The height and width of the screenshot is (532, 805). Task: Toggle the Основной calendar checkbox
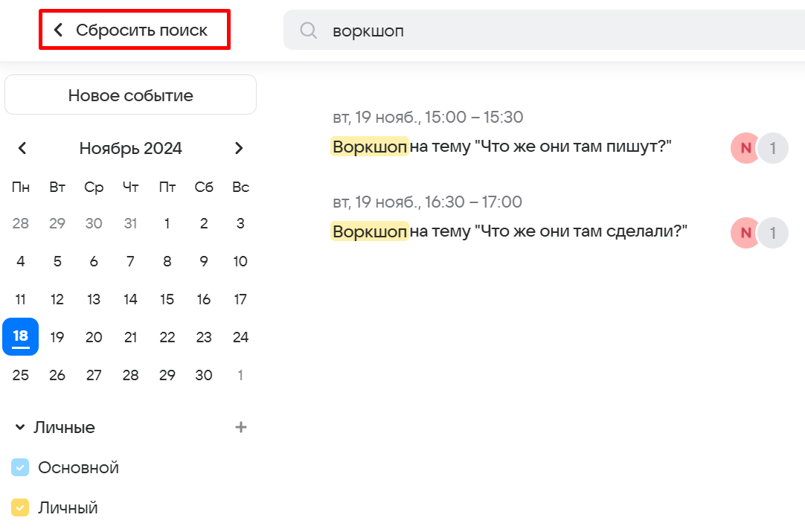[20, 468]
